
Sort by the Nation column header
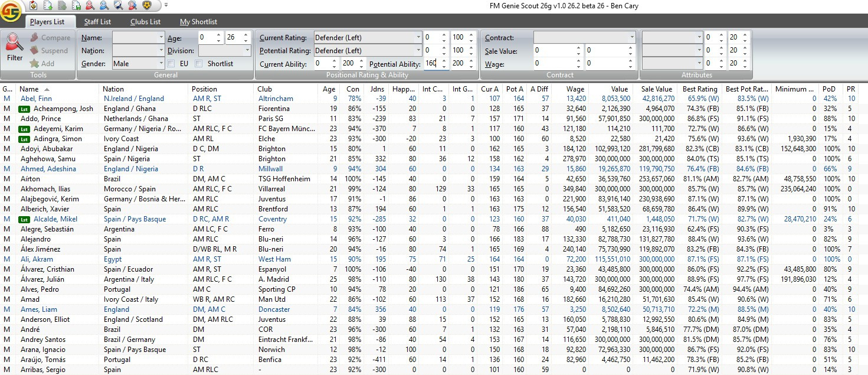pyautogui.click(x=144, y=89)
